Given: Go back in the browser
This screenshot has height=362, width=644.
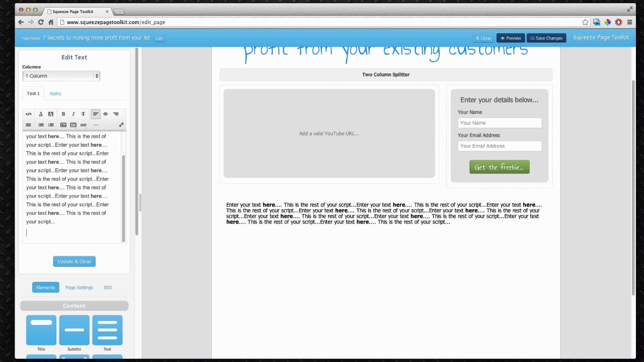Looking at the screenshot, I should [21, 22].
